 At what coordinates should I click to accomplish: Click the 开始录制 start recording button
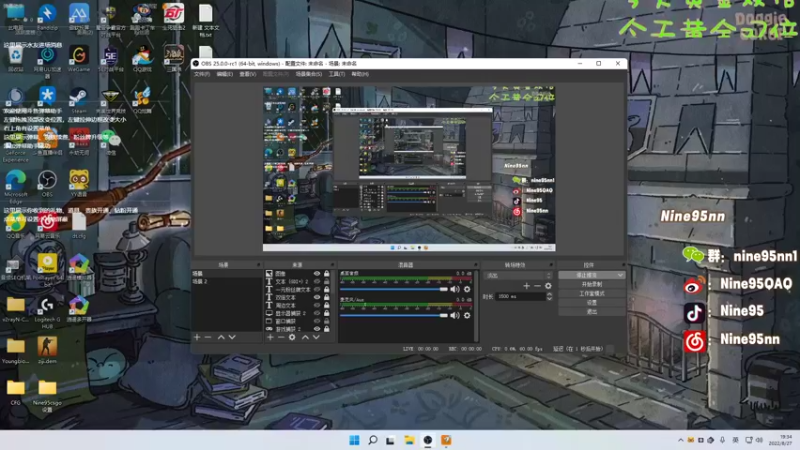(591, 284)
